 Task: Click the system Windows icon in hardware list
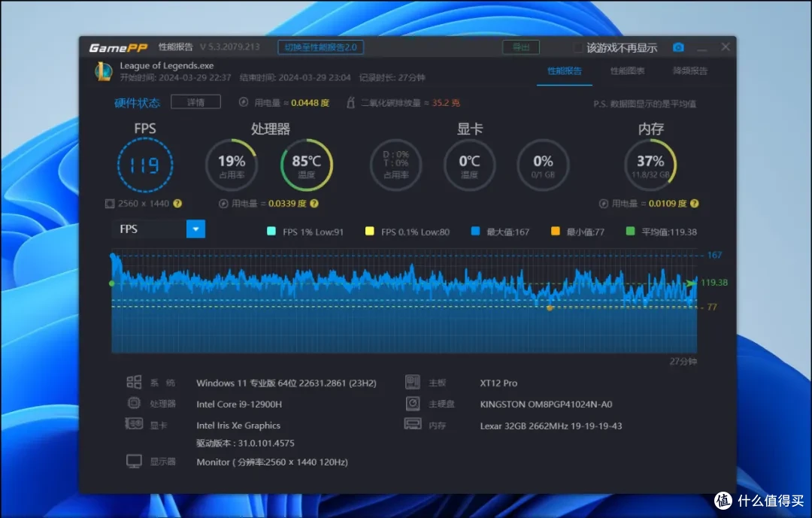click(134, 382)
